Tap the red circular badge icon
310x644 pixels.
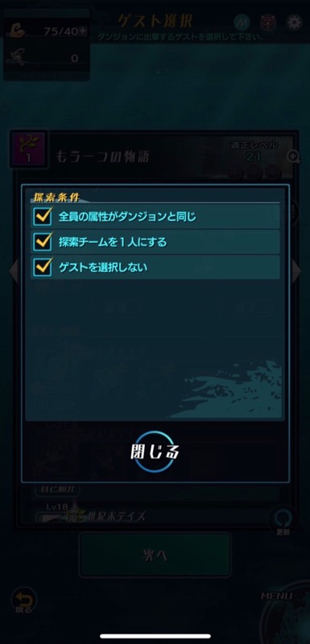tap(268, 23)
